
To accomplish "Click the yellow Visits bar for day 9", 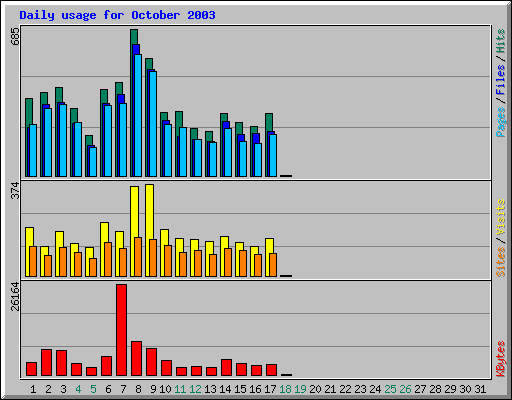I will point(150,212).
